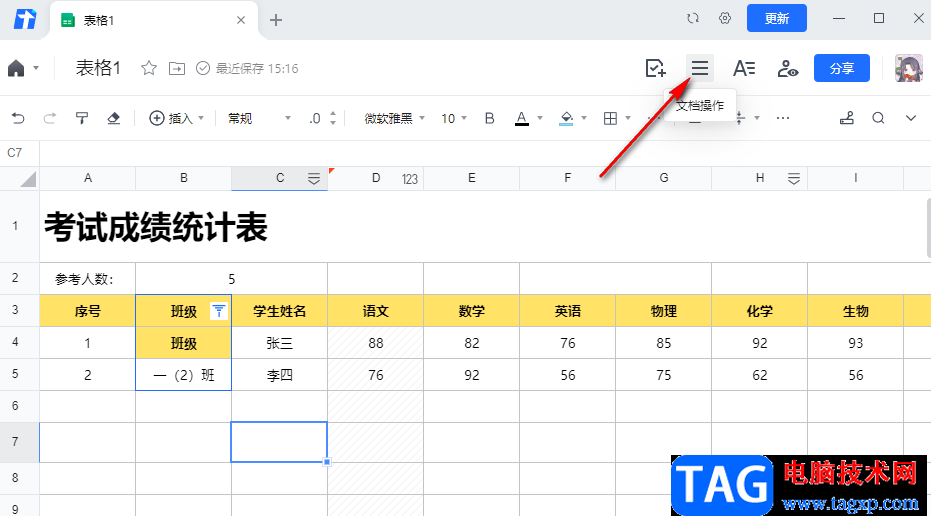Image resolution: width=931 pixels, height=516 pixels.
Task: Click the cell containing 李四
Action: (x=279, y=375)
